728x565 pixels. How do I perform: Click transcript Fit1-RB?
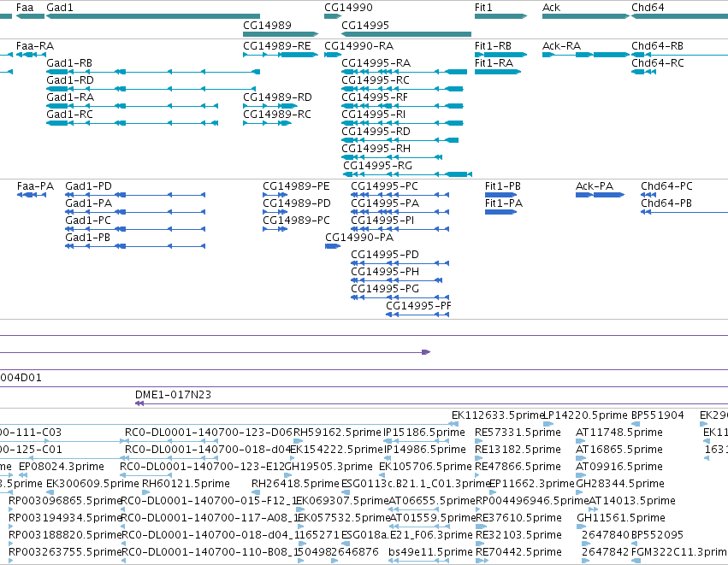click(x=501, y=55)
